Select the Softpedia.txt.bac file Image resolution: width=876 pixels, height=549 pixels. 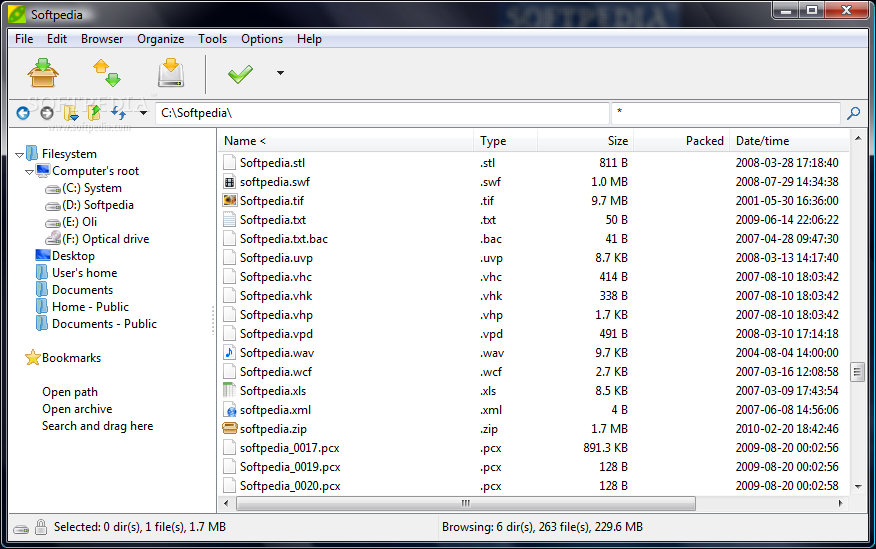click(284, 239)
